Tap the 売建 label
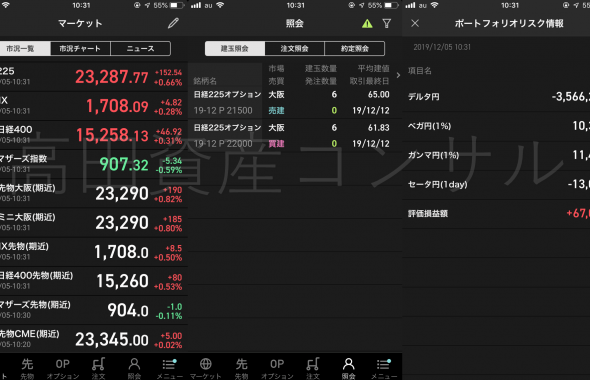The width and height of the screenshot is (590, 380). pyautogui.click(x=276, y=111)
